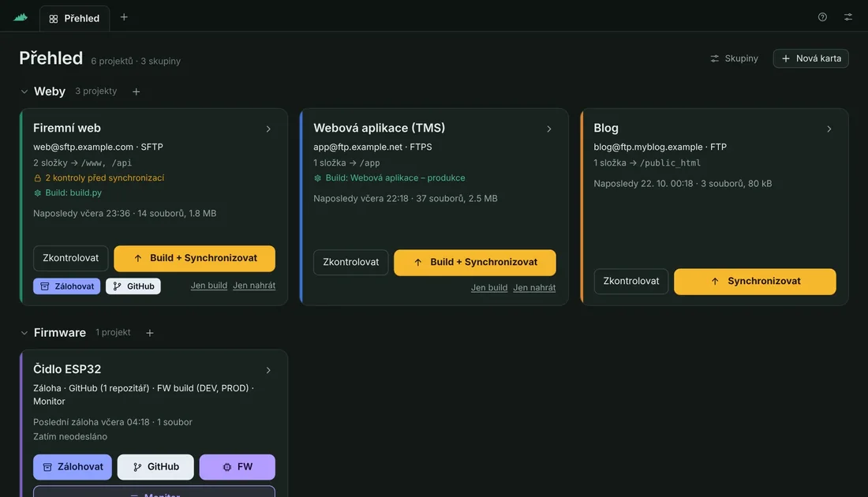Collapse the Weby group chevron
Viewport: 868px width, 497px height.
point(24,92)
